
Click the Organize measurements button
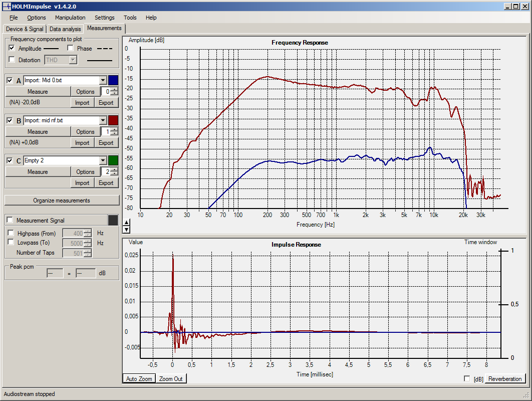click(62, 200)
